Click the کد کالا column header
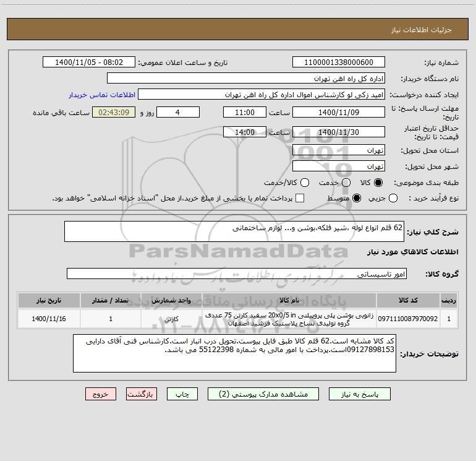 pyautogui.click(x=408, y=300)
